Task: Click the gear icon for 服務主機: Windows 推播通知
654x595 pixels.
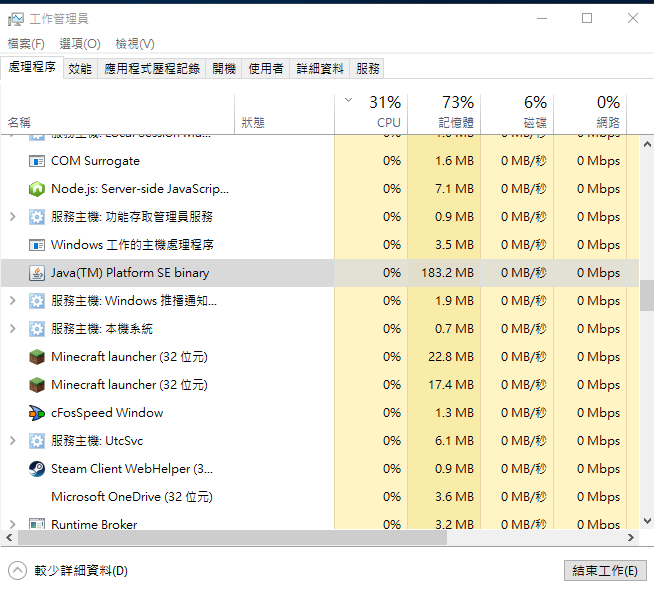Action: click(37, 301)
